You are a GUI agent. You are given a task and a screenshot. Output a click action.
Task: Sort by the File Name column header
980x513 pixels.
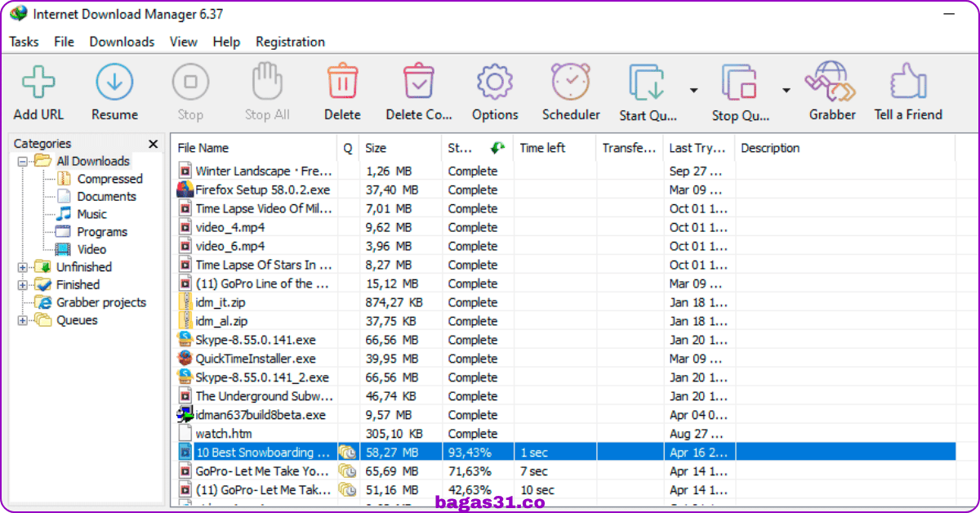(x=254, y=148)
